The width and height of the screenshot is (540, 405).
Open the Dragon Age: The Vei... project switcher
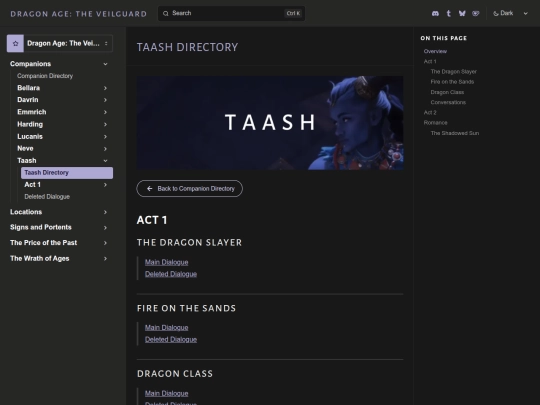(60, 43)
